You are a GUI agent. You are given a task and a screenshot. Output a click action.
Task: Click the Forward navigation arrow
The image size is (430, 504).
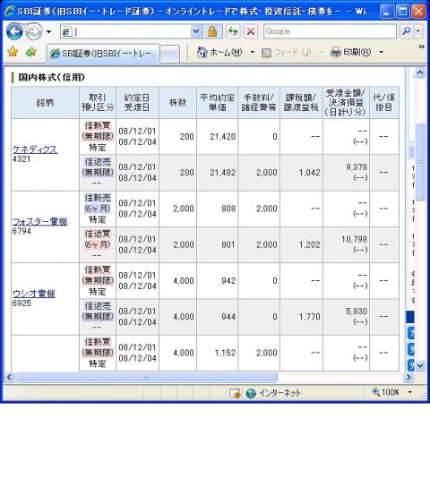pos(33,32)
